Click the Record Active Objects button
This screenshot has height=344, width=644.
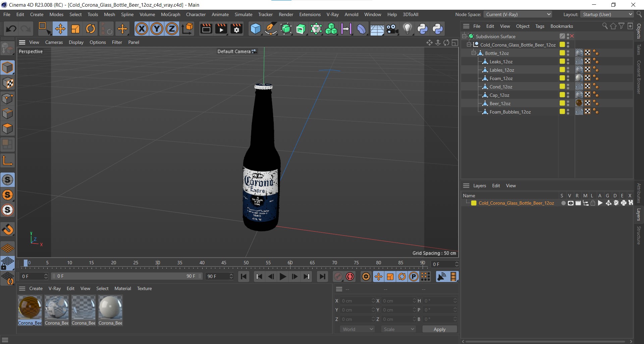click(338, 276)
